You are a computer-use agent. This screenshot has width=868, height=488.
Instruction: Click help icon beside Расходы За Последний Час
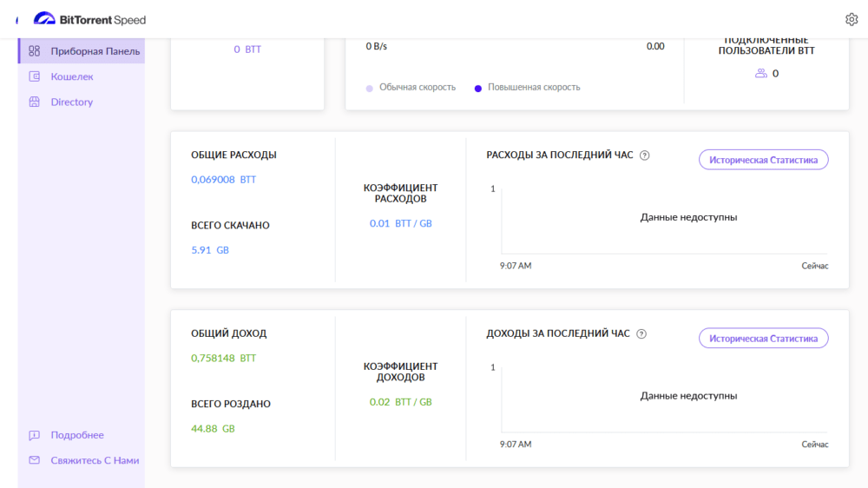(x=644, y=155)
